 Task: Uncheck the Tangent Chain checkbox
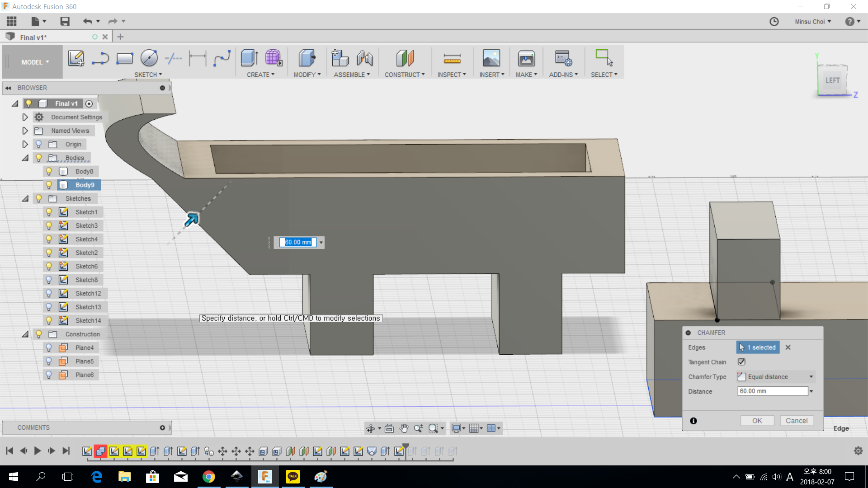[741, 362]
